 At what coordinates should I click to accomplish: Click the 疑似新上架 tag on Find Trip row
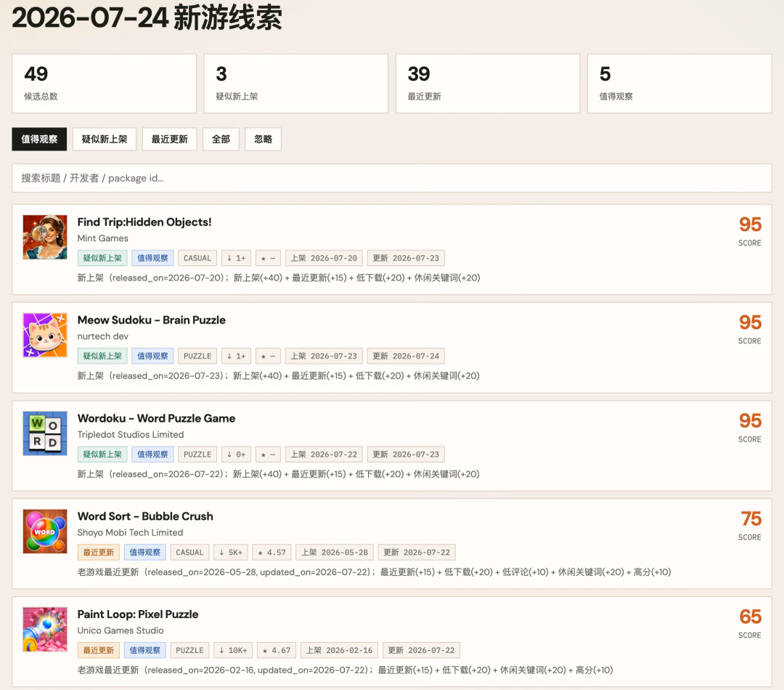[102, 258]
